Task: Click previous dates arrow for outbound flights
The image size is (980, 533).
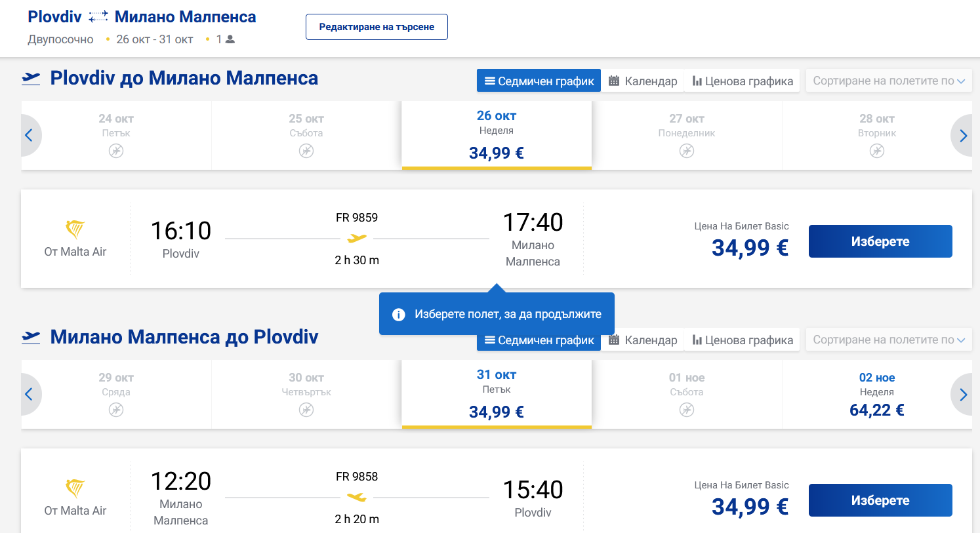Action: pos(29,136)
